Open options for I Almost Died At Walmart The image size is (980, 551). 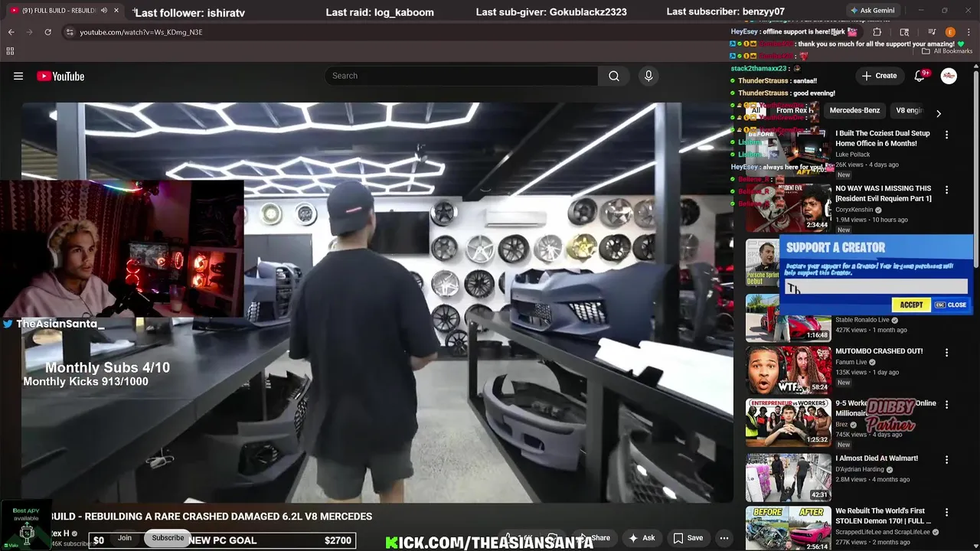tap(946, 460)
